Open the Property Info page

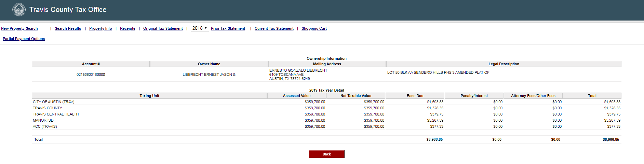(100, 29)
